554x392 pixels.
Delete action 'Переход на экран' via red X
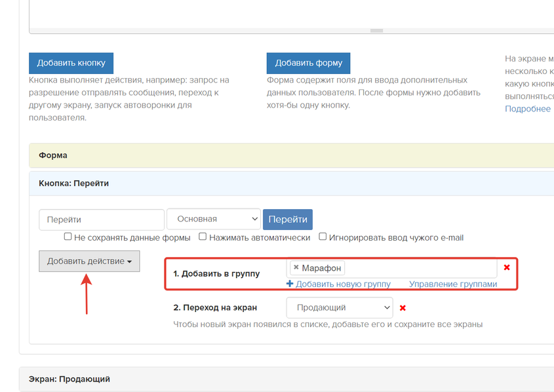(402, 307)
